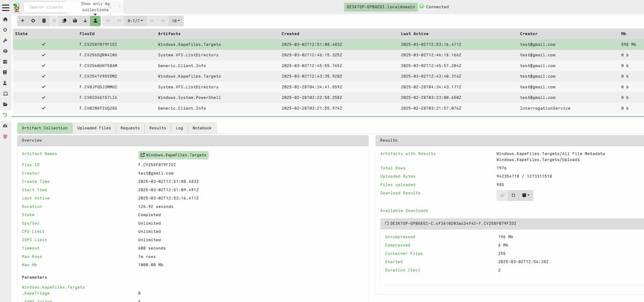Open View Artifacts wrench icon in sidebar
The height and width of the screenshot is (302, 644).
pyautogui.click(x=5, y=40)
